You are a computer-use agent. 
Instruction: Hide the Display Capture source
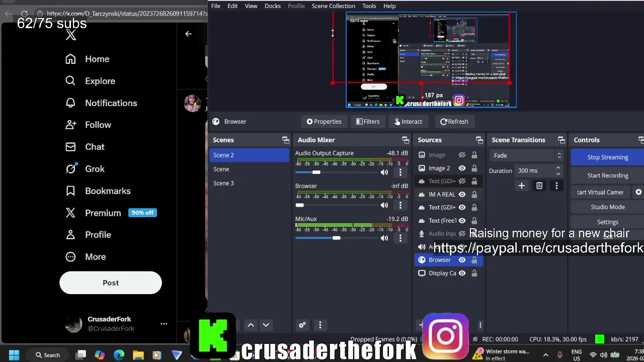tap(462, 273)
